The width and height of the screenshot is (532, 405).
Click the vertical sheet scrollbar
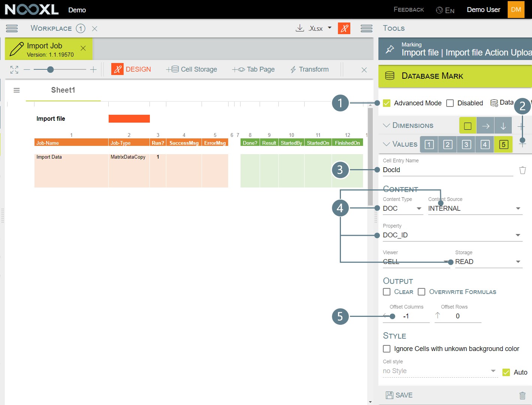pyautogui.click(x=370, y=156)
